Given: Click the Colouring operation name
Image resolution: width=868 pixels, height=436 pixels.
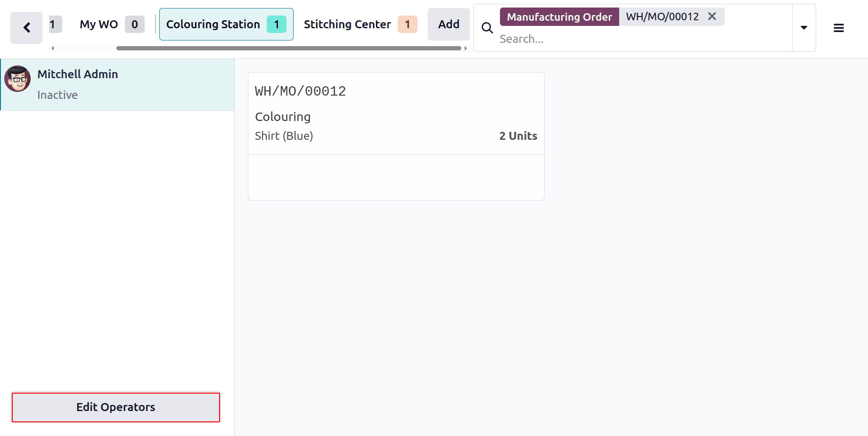Looking at the screenshot, I should tap(283, 117).
